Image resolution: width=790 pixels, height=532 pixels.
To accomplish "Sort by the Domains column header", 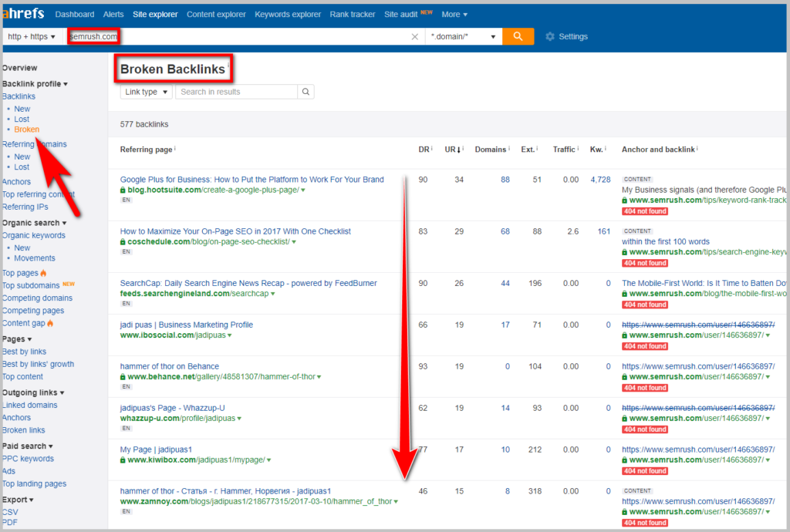I will (490, 150).
